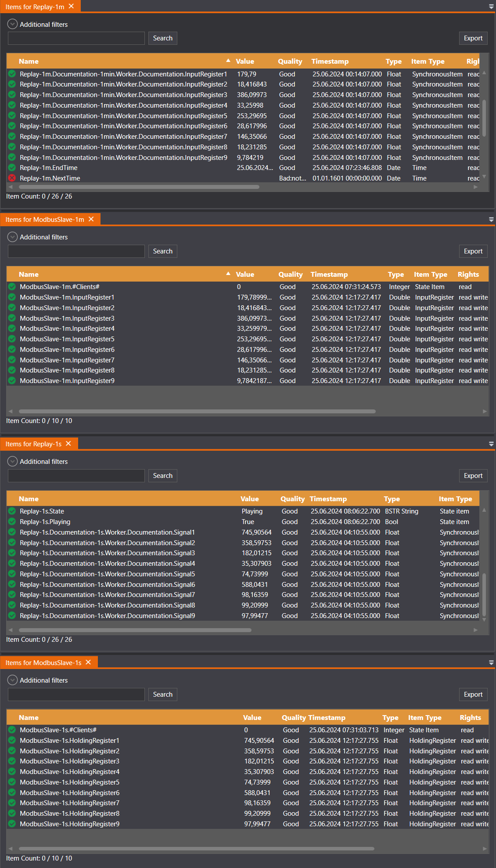Image resolution: width=496 pixels, height=868 pixels.
Task: Export the ModbusSlave-1m item list
Action: coord(473,251)
